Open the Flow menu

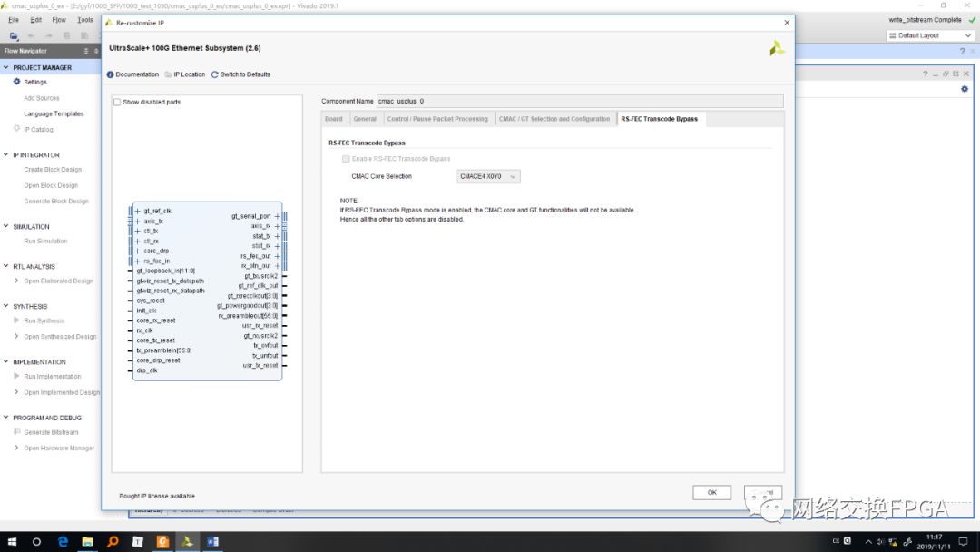click(59, 20)
